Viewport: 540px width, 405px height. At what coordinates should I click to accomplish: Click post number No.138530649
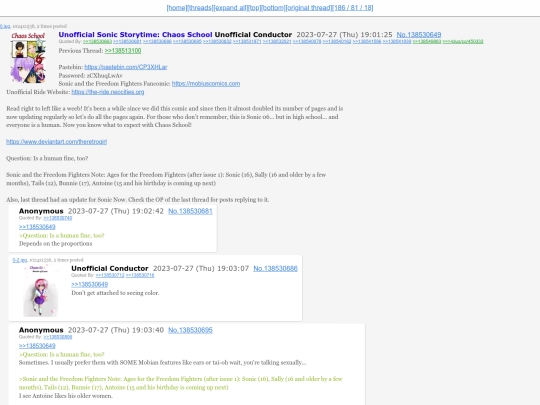(419, 34)
